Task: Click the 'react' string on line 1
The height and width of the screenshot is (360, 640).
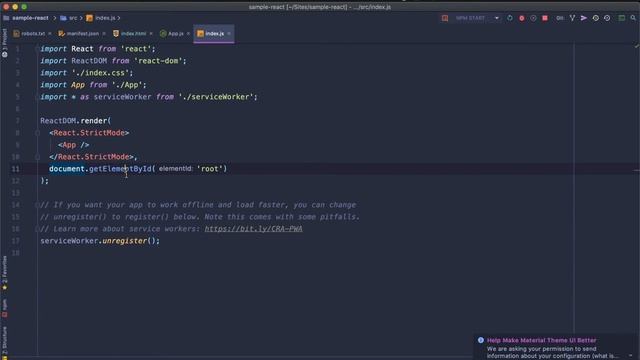Action: [136, 49]
